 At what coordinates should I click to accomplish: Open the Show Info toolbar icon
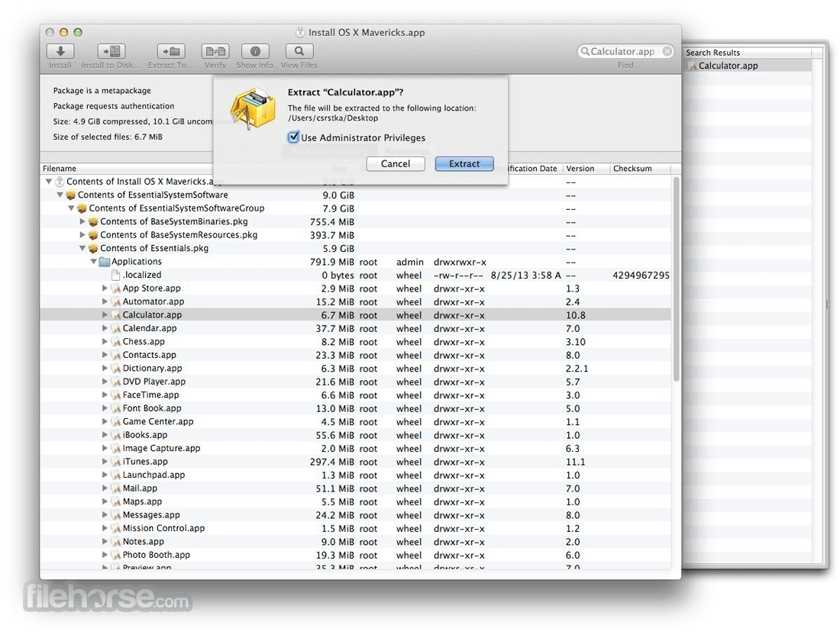tap(255, 51)
